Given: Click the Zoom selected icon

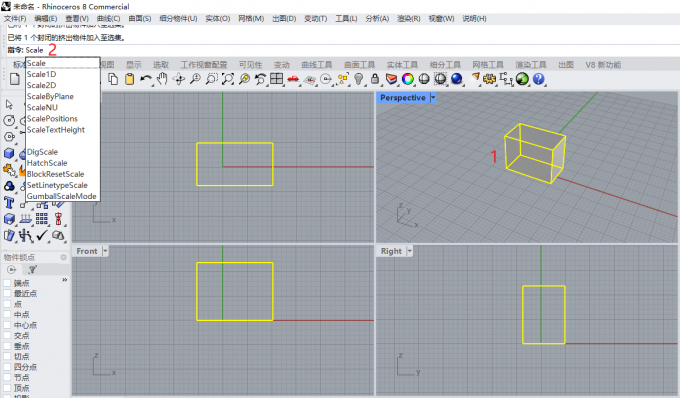Looking at the screenshot, I should [x=244, y=79].
